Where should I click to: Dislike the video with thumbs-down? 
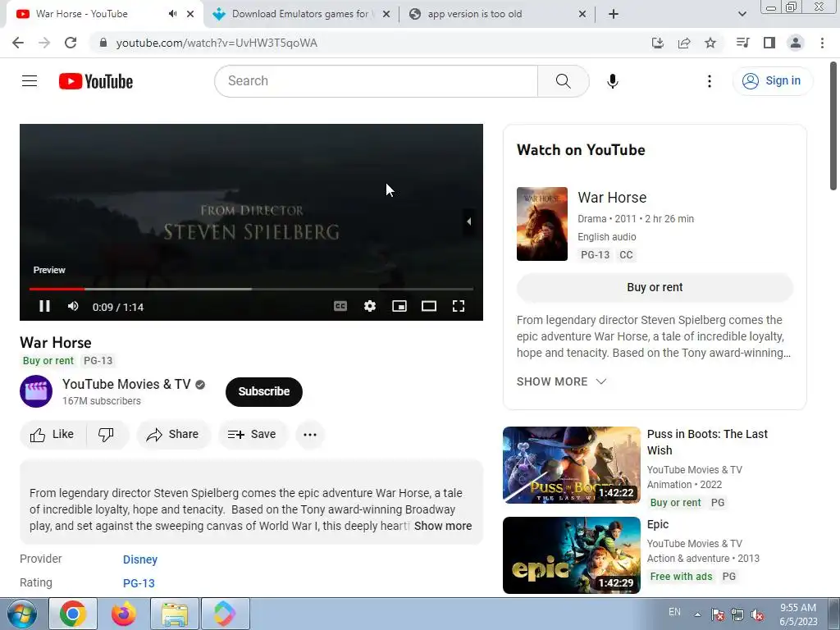click(x=107, y=434)
